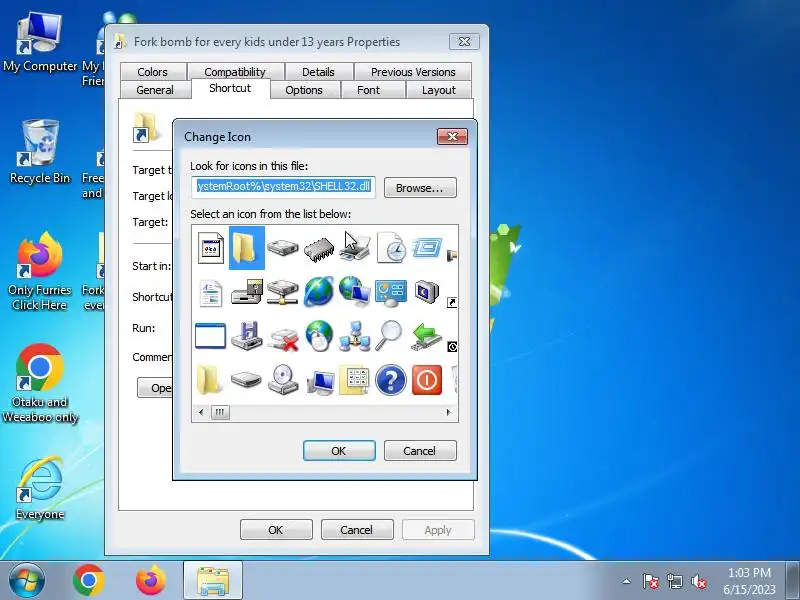Click OK in the Properties window
This screenshot has width=800, height=600.
coord(276,530)
